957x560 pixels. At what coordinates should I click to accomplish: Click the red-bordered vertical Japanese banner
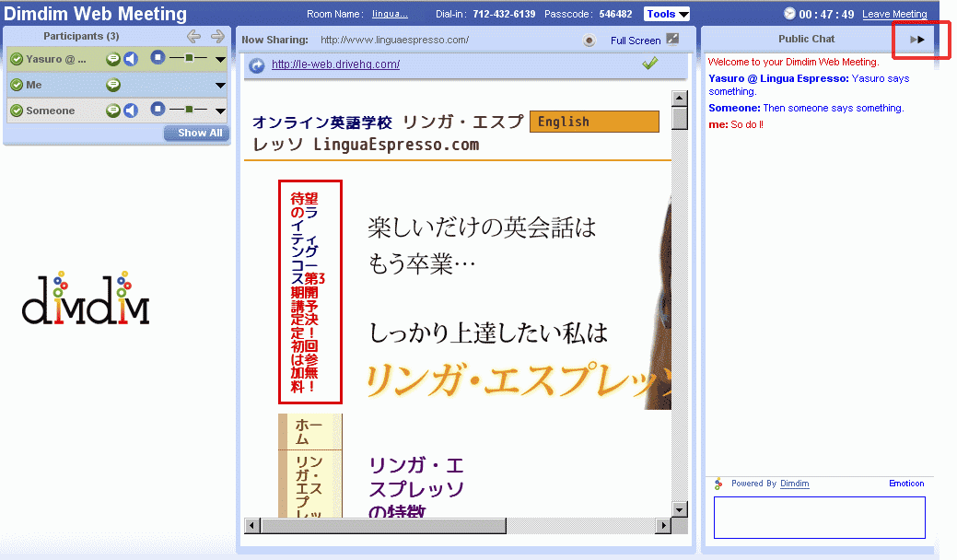pyautogui.click(x=310, y=292)
